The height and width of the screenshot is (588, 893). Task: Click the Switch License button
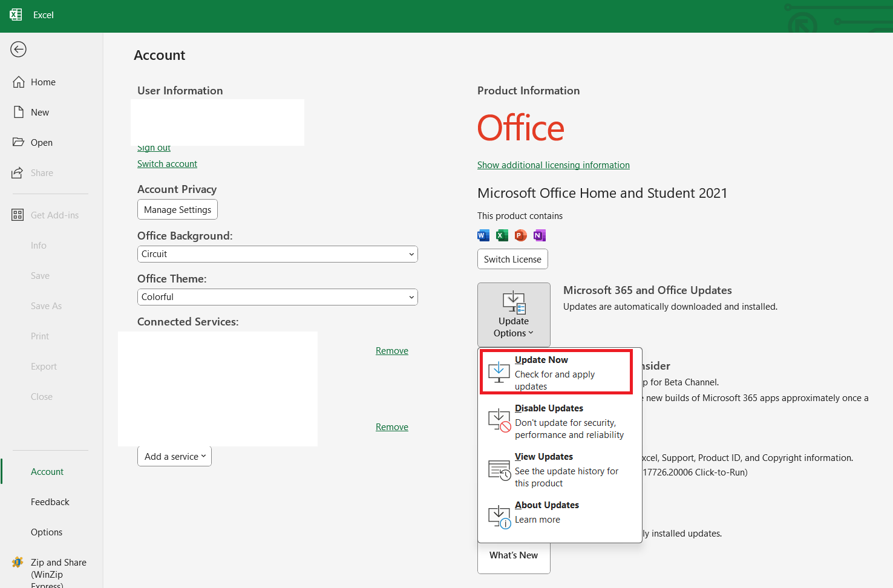[x=512, y=259]
